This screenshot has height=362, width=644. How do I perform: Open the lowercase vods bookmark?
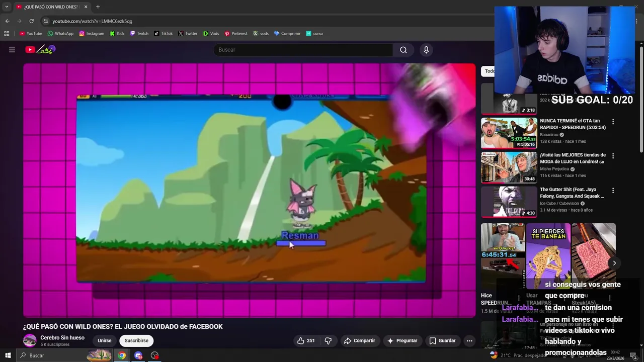point(261,34)
